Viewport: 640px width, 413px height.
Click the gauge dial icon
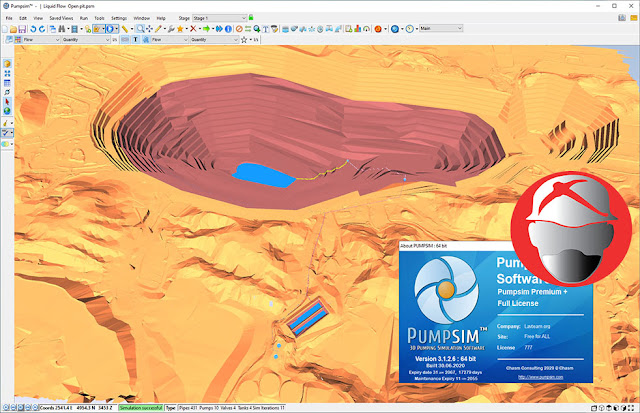point(367,29)
